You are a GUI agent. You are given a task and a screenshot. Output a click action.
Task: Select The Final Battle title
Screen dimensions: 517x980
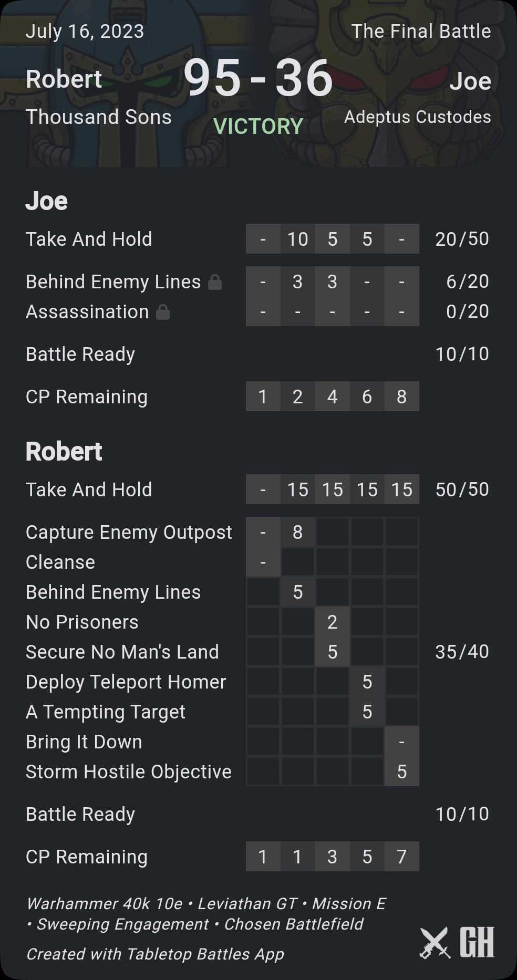[421, 32]
